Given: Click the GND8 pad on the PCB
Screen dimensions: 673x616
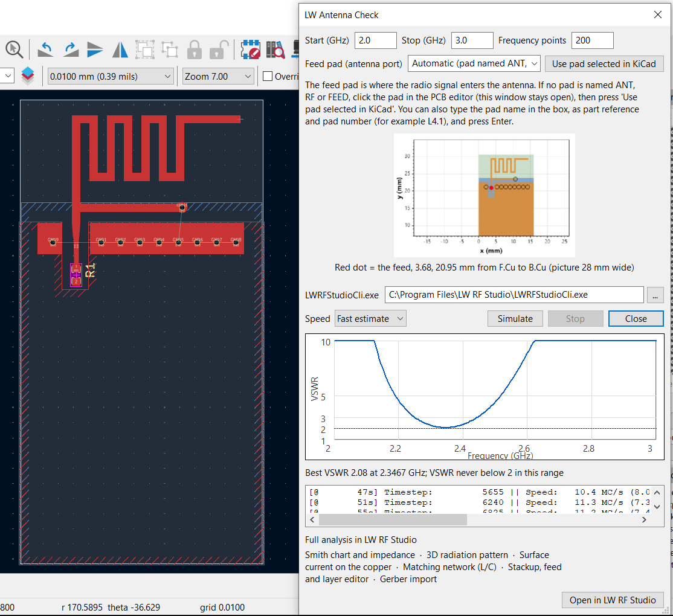Looking at the screenshot, I should coord(236,242).
